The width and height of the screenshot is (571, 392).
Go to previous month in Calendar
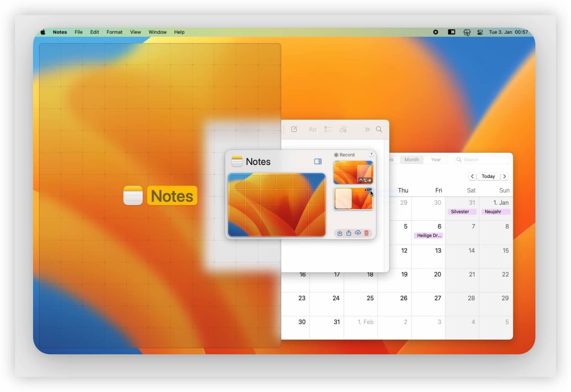472,176
